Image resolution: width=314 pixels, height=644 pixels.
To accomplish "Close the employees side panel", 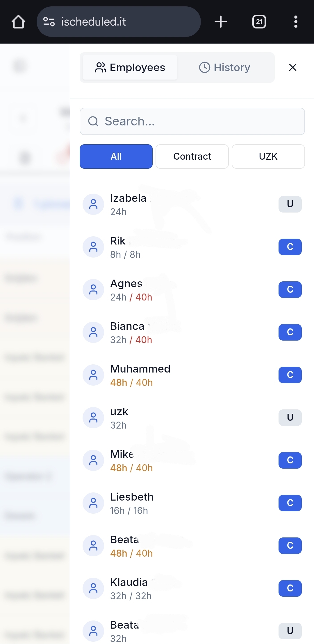I will (x=292, y=67).
